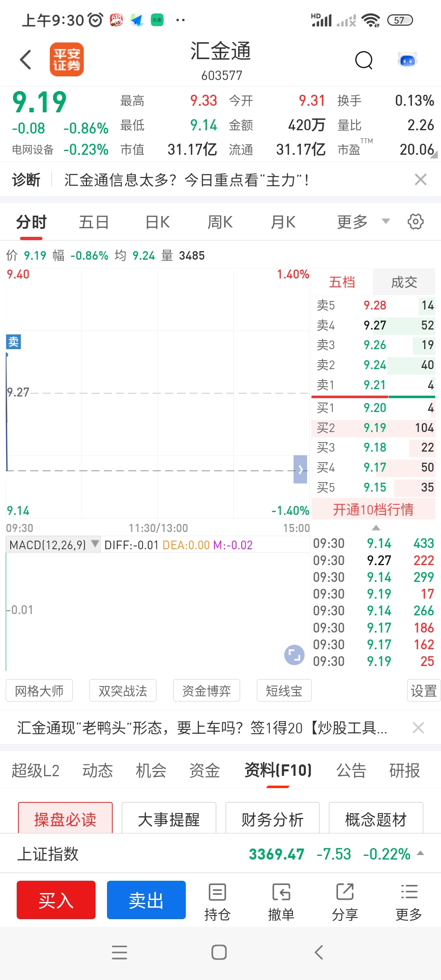The image size is (441, 980).
Task: Tap trade record with volume 433
Action: (x=373, y=543)
